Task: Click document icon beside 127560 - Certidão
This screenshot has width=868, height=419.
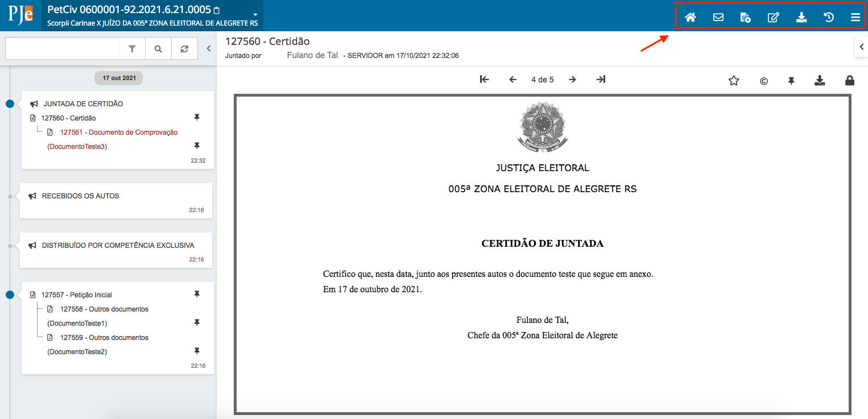Action: pos(32,118)
